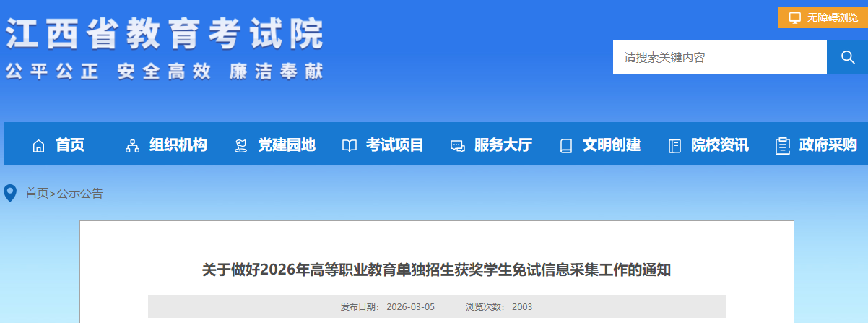Screen dimensions: 868x323
Task: Click the notebook icon beside 院校资讯
Action: [x=674, y=146]
